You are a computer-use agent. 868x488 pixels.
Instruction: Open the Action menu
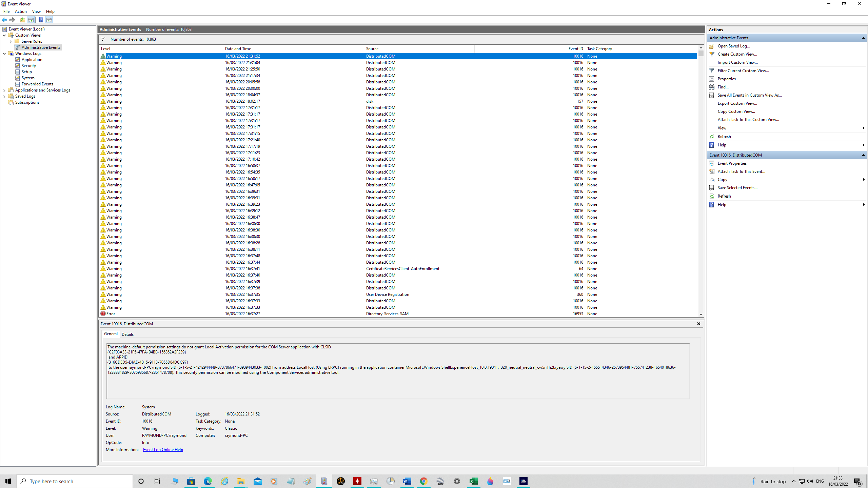(21, 11)
